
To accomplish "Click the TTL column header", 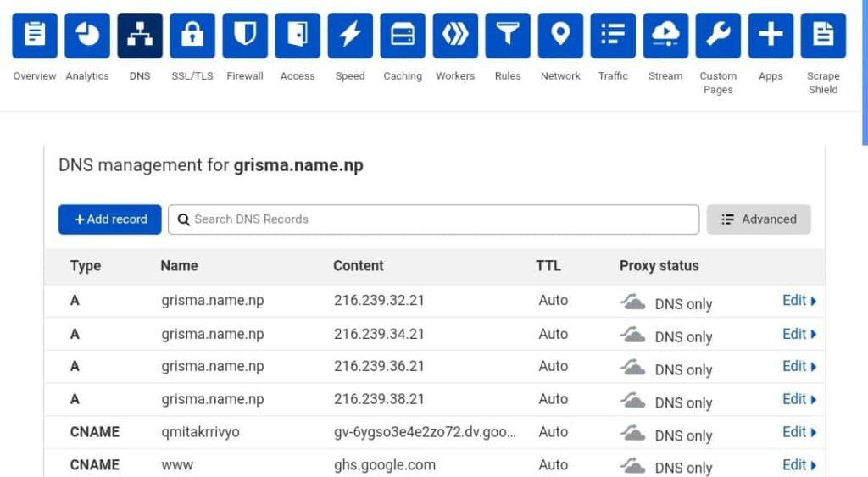I will pyautogui.click(x=548, y=266).
